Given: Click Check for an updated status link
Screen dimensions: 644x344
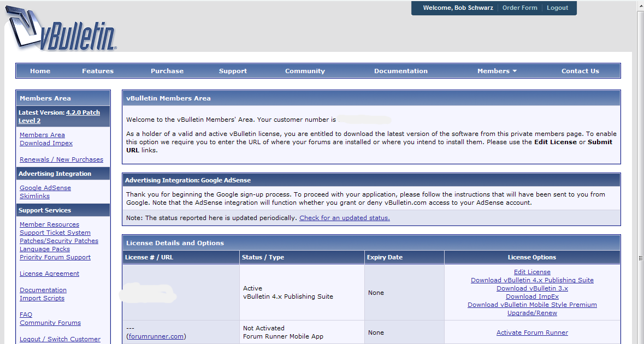Looking at the screenshot, I should point(345,218).
